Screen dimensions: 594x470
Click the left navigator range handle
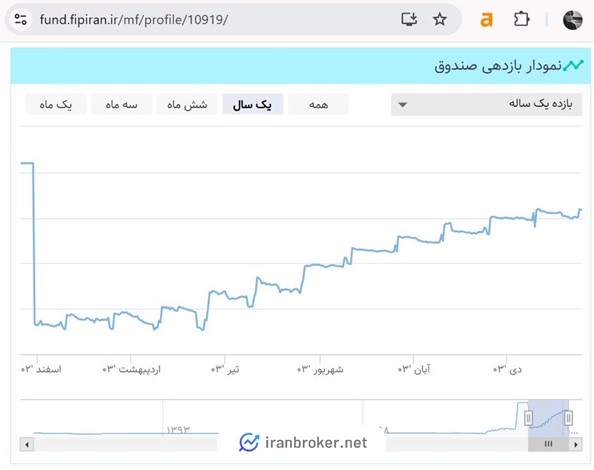(x=528, y=418)
